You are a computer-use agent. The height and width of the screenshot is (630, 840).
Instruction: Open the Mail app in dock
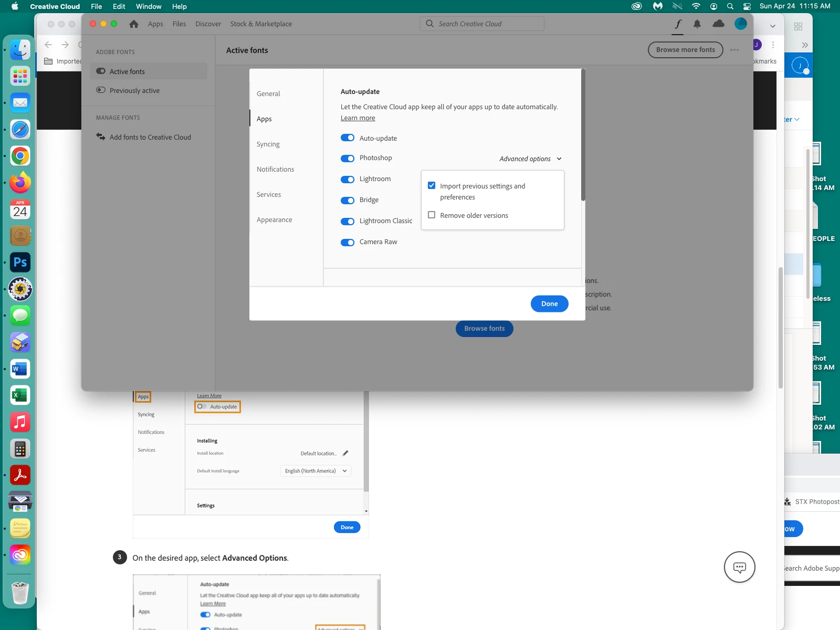coord(20,103)
